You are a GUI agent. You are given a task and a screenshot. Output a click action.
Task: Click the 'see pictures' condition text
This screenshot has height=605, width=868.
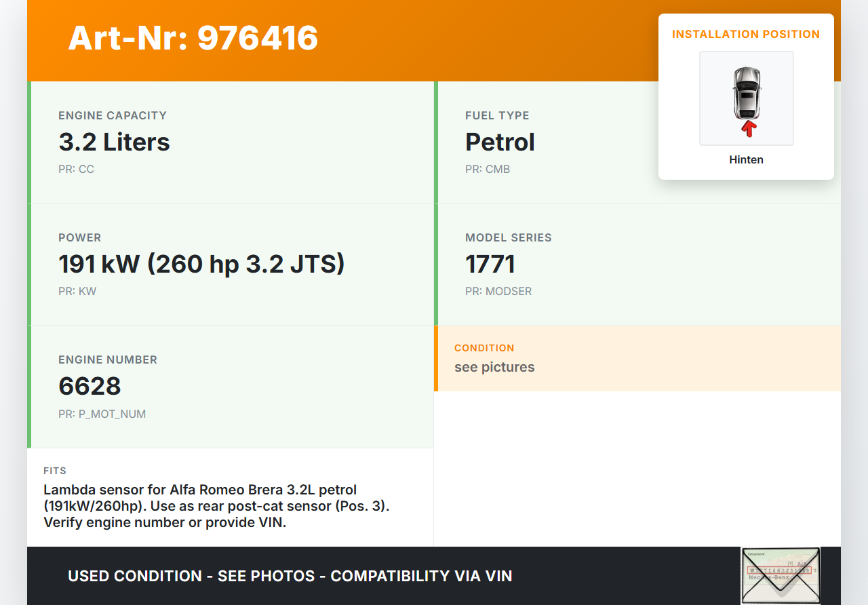(x=494, y=367)
